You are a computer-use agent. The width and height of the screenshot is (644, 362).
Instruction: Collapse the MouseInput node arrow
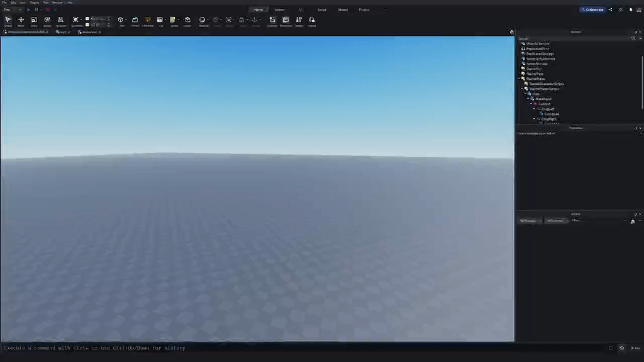coord(528,99)
